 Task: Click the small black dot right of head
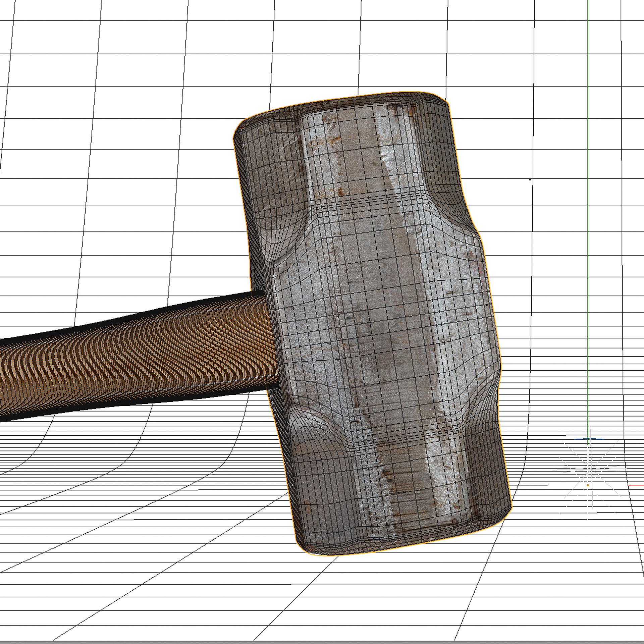(x=530, y=179)
